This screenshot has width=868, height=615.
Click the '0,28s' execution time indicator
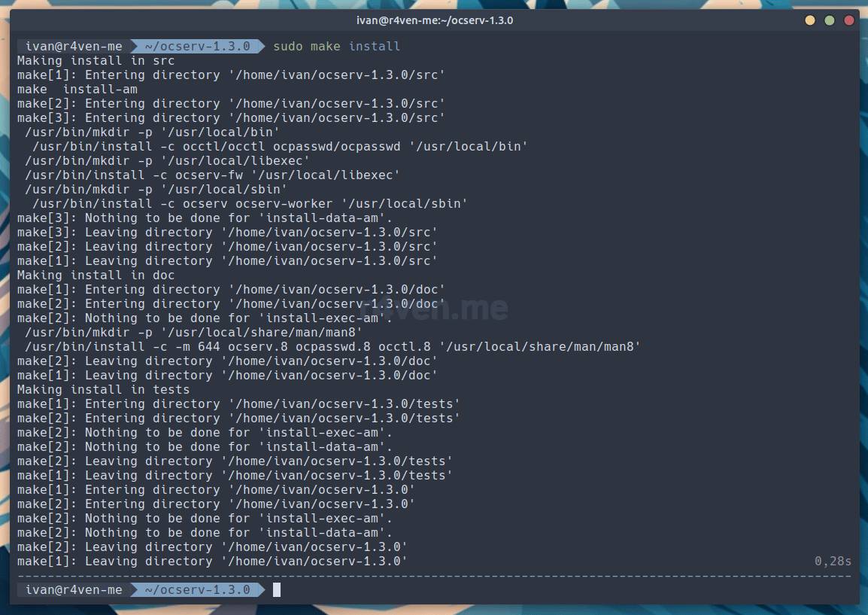point(833,562)
